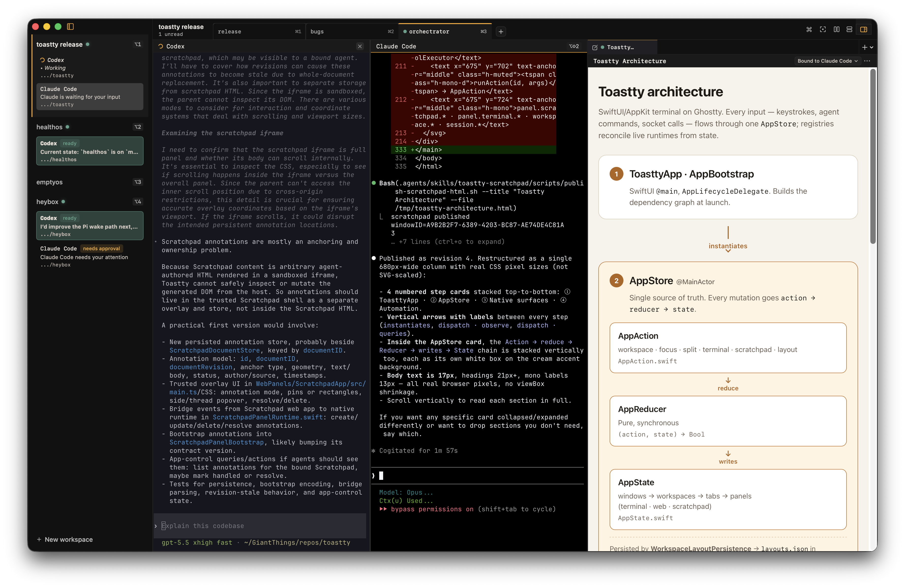Screen dimensions: 905x588
Task: Click the 'Model: Opus...' status line
Action: coord(406,493)
